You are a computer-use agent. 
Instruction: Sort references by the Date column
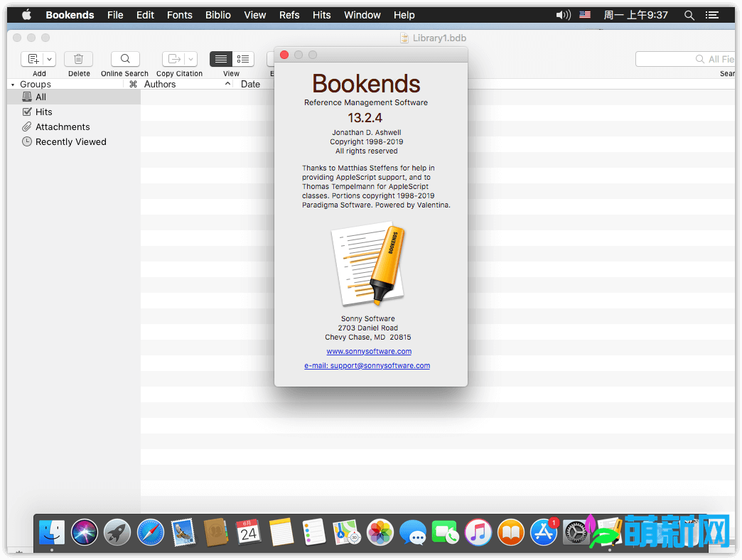coord(250,84)
